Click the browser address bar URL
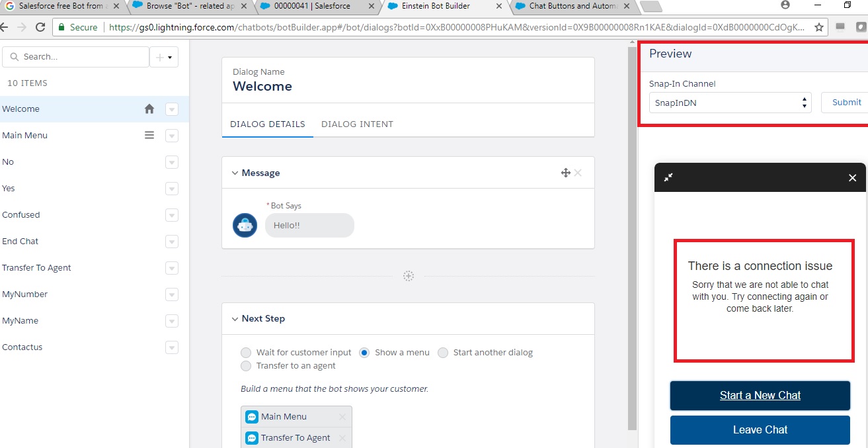This screenshot has height=448, width=868. (x=457, y=27)
